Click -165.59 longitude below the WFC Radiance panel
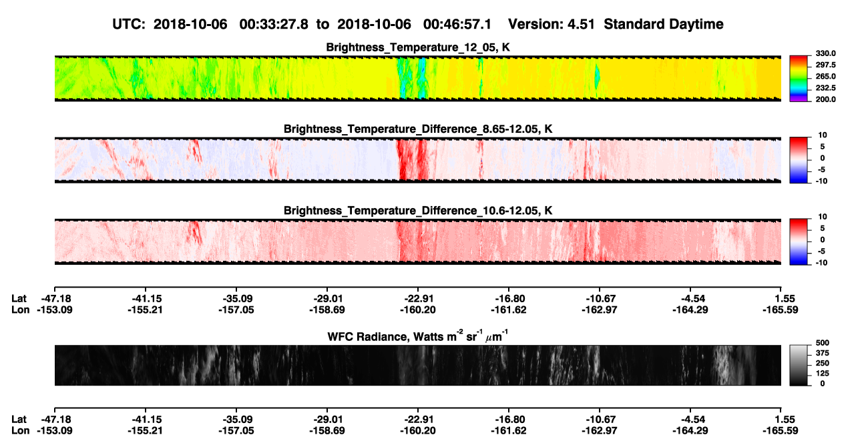868x445 pixels. coord(782,430)
